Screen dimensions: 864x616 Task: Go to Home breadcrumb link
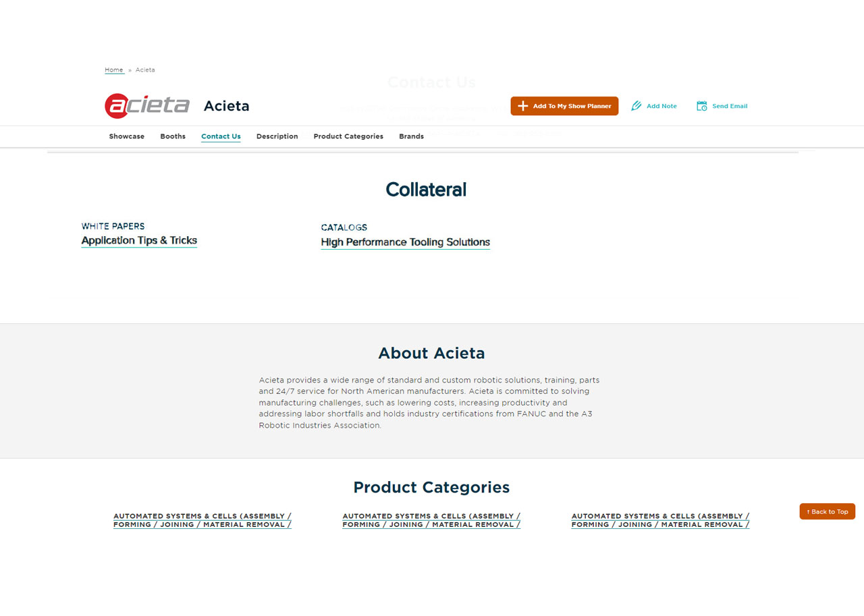click(114, 70)
